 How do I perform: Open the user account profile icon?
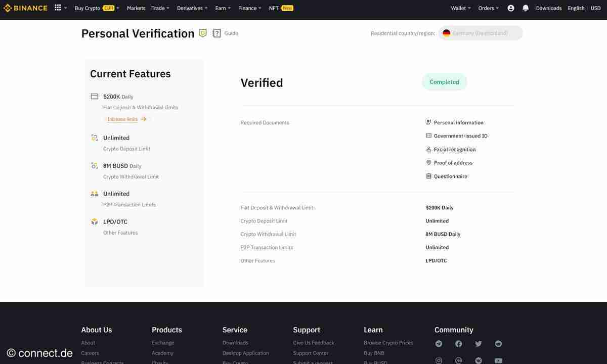pos(510,8)
